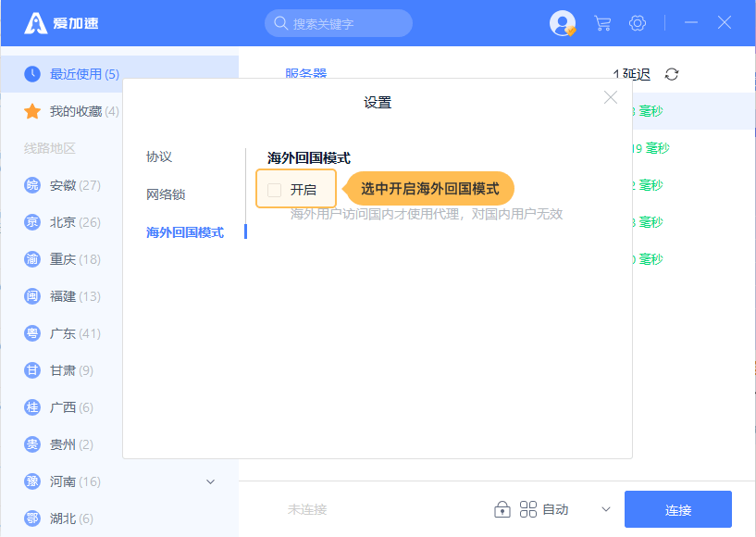Choose the 广东 region
The height and width of the screenshot is (537, 756).
(63, 333)
